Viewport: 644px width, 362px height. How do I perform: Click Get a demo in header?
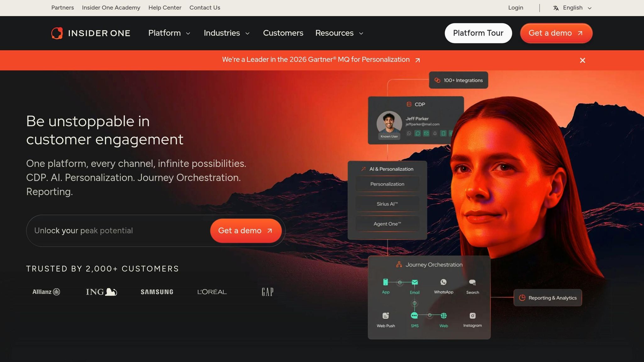(x=556, y=33)
